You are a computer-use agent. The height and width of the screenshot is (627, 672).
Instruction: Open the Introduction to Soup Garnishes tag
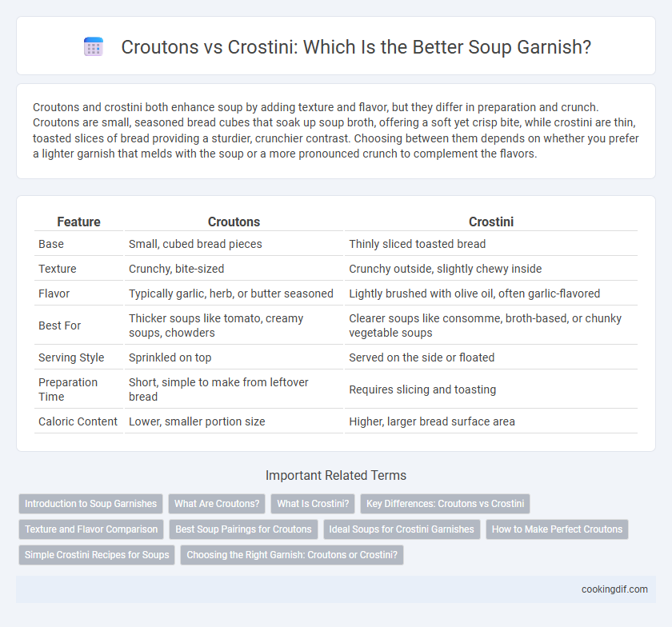click(90, 504)
